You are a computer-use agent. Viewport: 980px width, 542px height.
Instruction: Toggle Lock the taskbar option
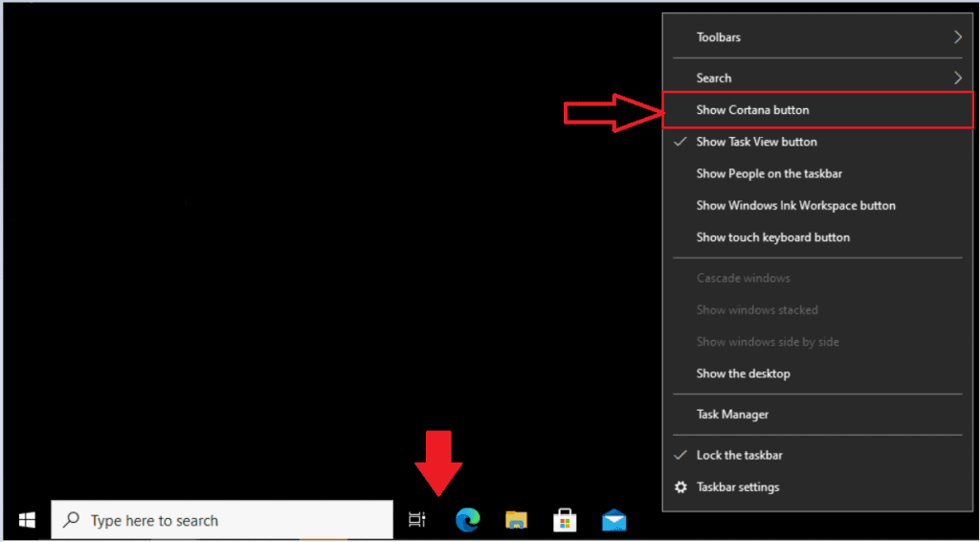[739, 456]
